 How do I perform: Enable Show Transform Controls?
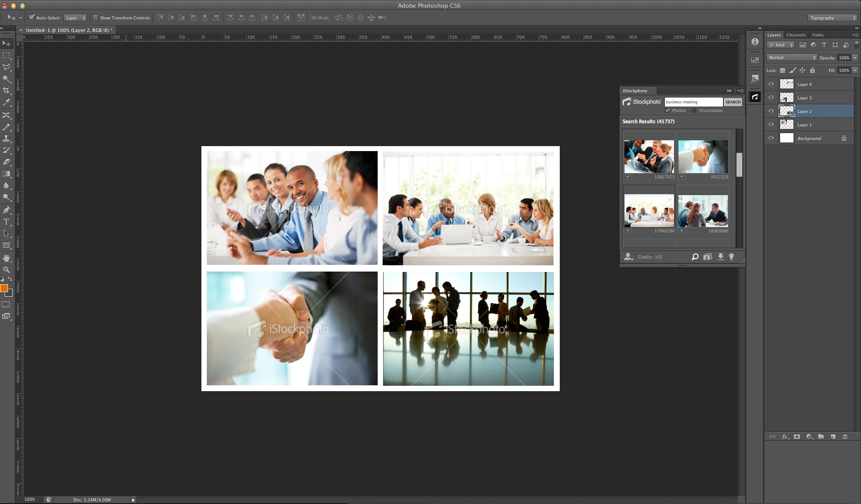click(95, 18)
